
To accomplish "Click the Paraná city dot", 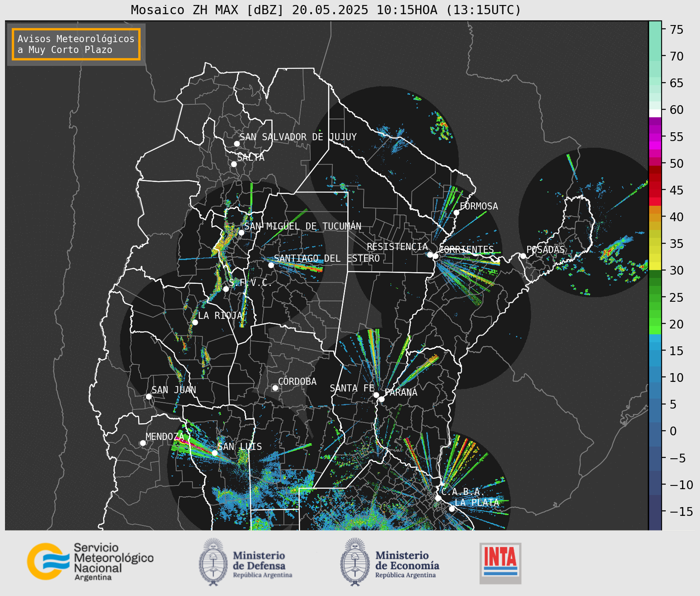I will coord(382,399).
